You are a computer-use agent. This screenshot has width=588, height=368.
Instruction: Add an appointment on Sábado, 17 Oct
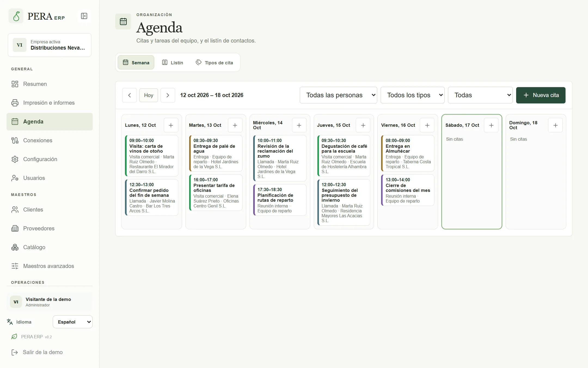[x=491, y=125]
